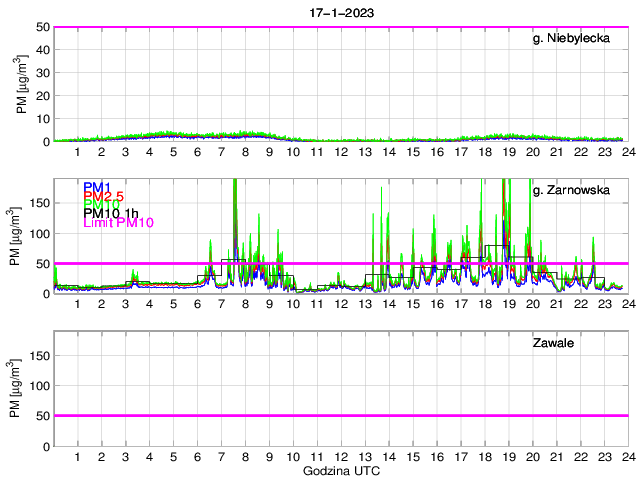This screenshot has width=640, height=480.
Task: Click hour tick 21 under the Zarnowska plot
Action: tap(556, 305)
